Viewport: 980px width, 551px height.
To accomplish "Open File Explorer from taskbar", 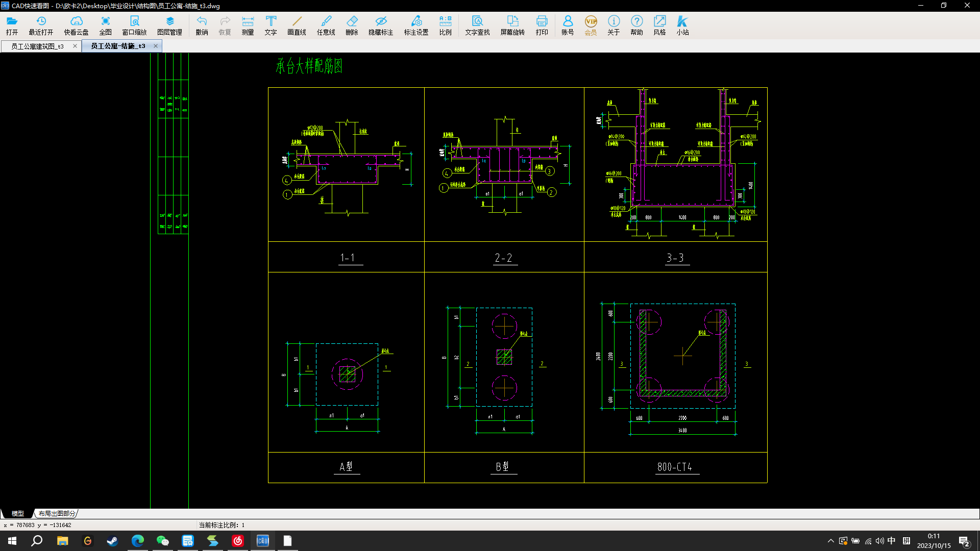I will click(x=62, y=541).
